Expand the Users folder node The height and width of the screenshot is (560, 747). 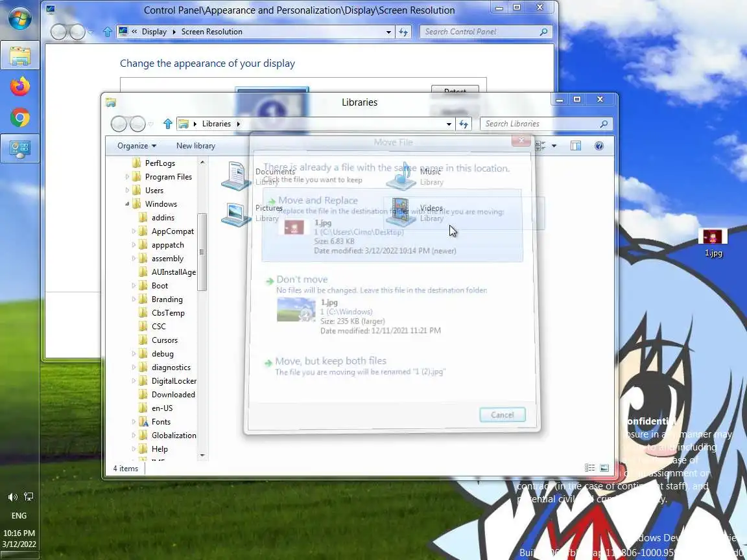pos(126,190)
